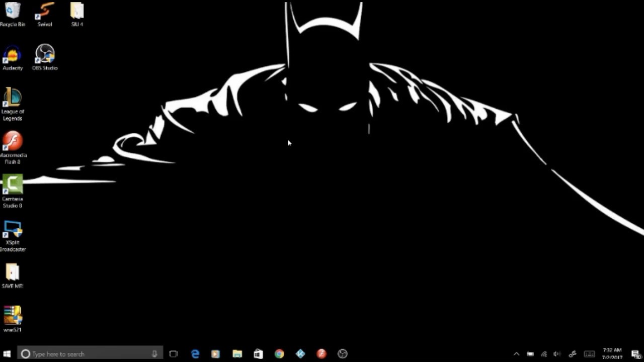The image size is (644, 362).
Task: Select the OBS Studio desktop shortcut
Action: (x=45, y=58)
